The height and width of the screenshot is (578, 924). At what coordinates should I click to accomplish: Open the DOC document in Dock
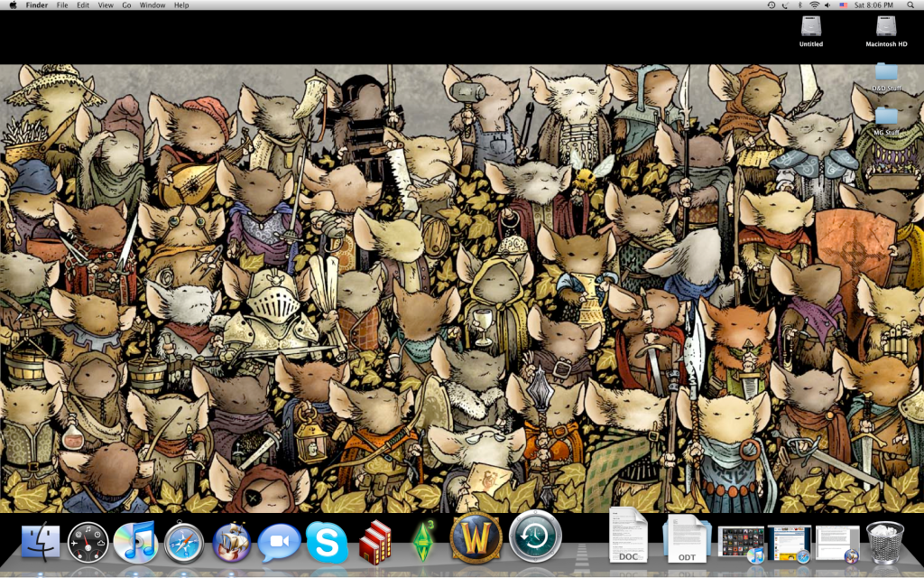pos(628,535)
